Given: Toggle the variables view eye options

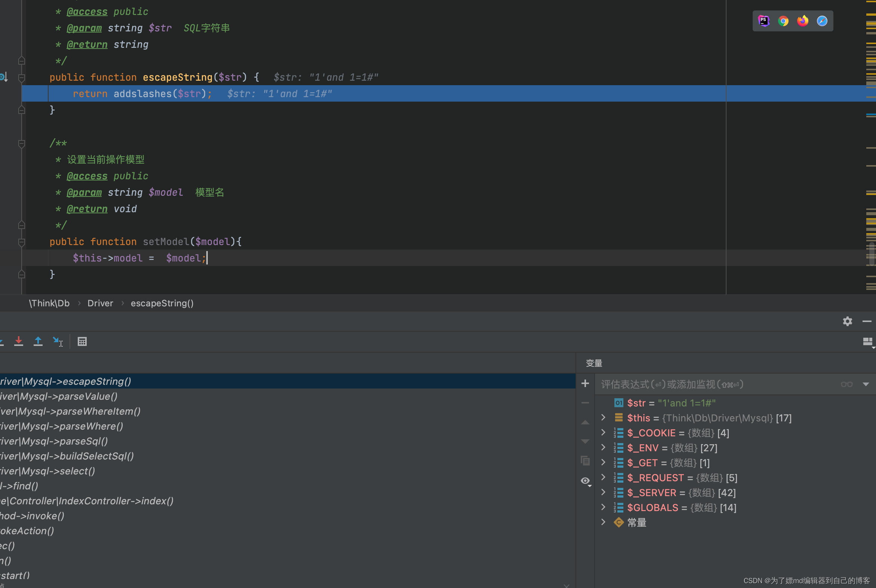Looking at the screenshot, I should (585, 481).
